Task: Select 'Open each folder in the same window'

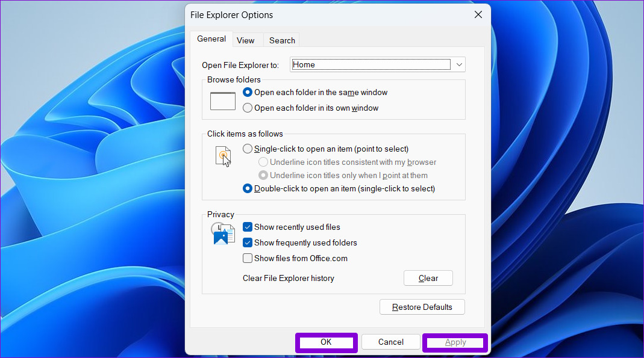Action: (x=247, y=92)
